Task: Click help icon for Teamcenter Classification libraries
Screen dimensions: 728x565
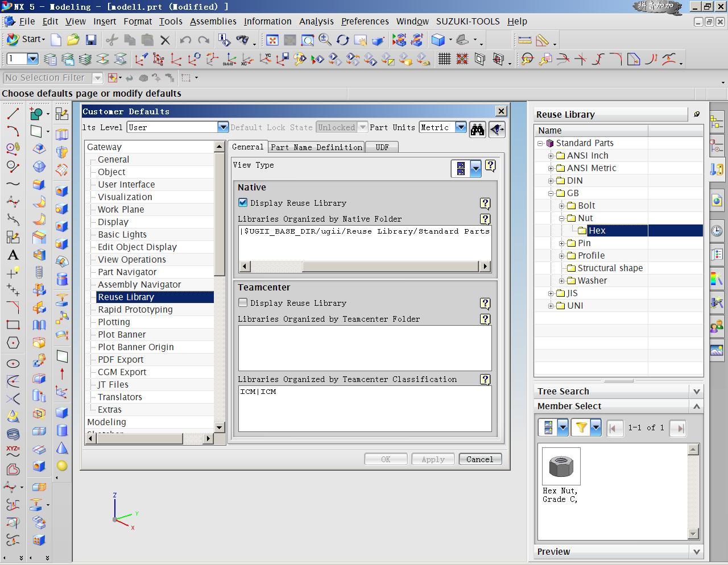Action: [x=485, y=379]
